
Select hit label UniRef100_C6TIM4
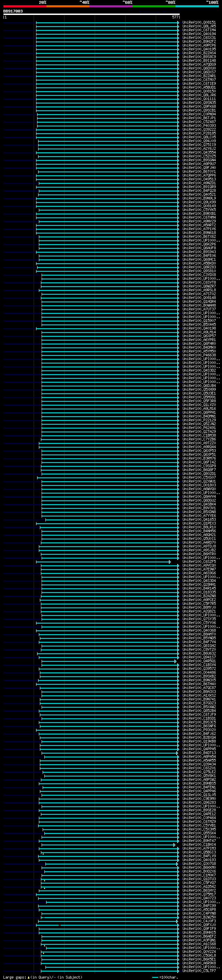tap(199, 30)
